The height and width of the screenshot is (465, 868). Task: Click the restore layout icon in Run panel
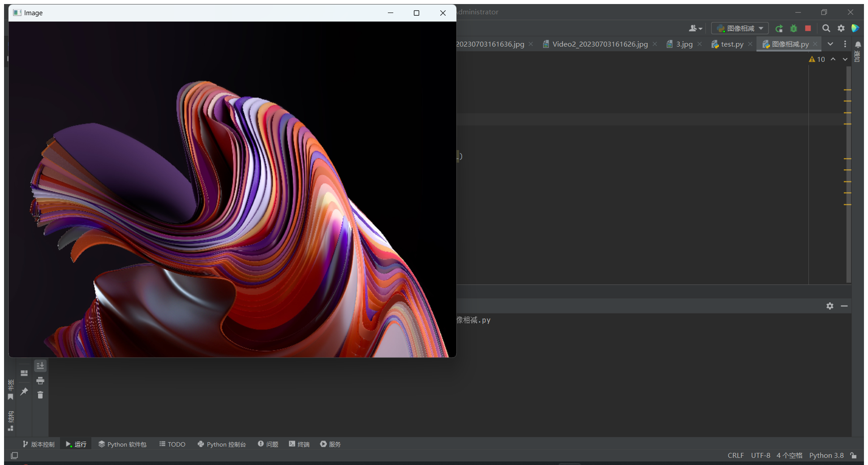pyautogui.click(x=24, y=373)
